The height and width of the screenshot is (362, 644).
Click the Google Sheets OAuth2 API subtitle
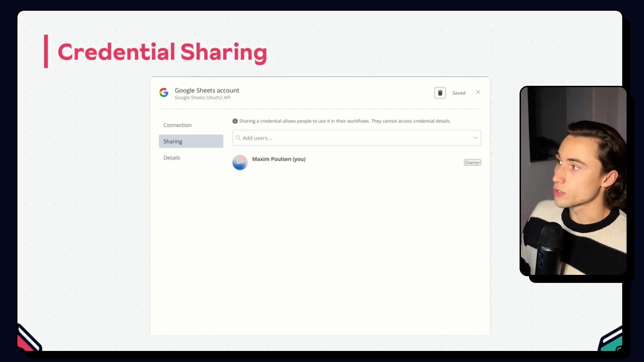click(203, 98)
